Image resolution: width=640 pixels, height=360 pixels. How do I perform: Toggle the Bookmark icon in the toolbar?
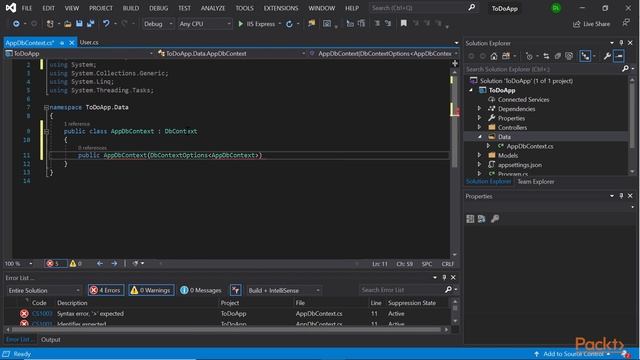point(403,24)
